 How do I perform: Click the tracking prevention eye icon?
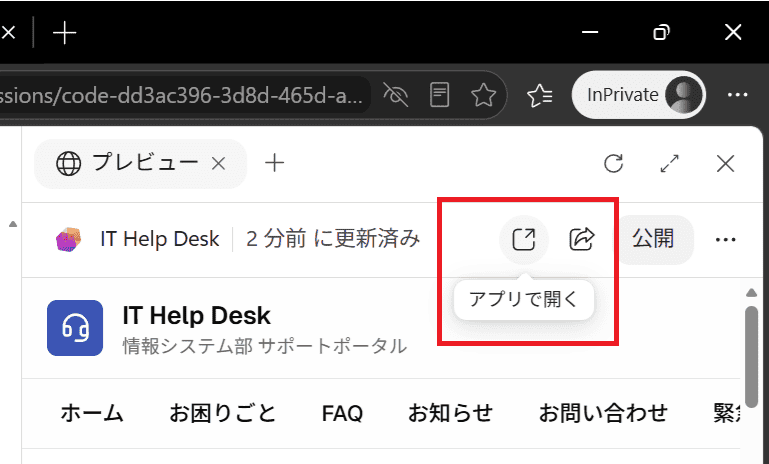tap(395, 95)
